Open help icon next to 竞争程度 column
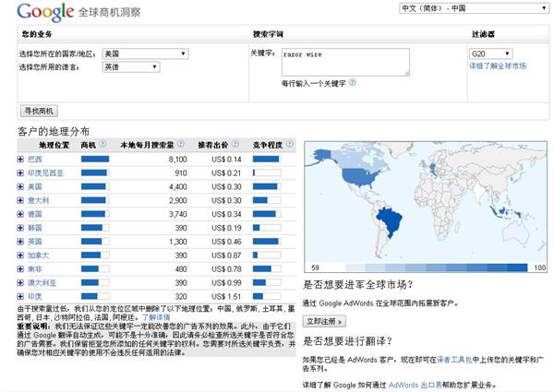554x392 pixels. coord(289,144)
